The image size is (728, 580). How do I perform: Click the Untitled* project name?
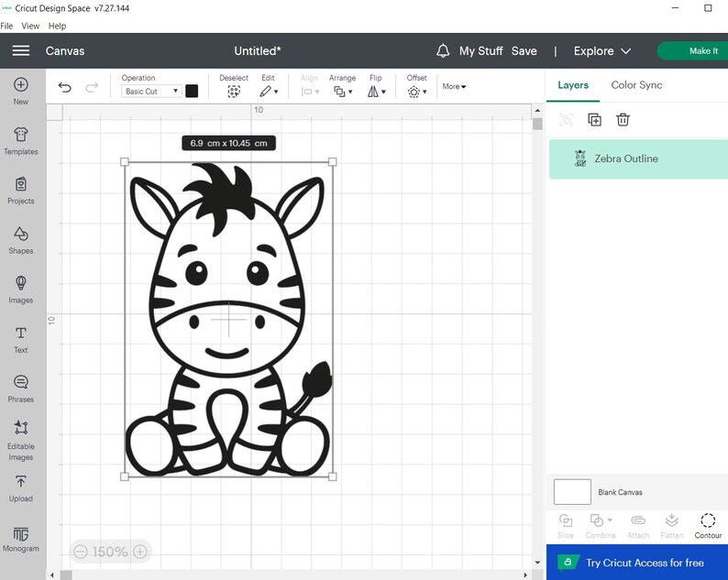[x=258, y=50]
